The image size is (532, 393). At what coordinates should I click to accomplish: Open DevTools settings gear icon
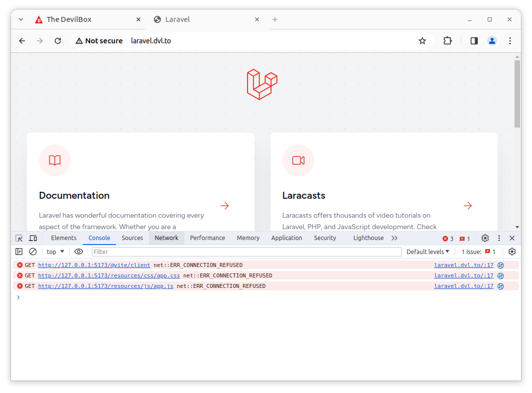coord(485,238)
